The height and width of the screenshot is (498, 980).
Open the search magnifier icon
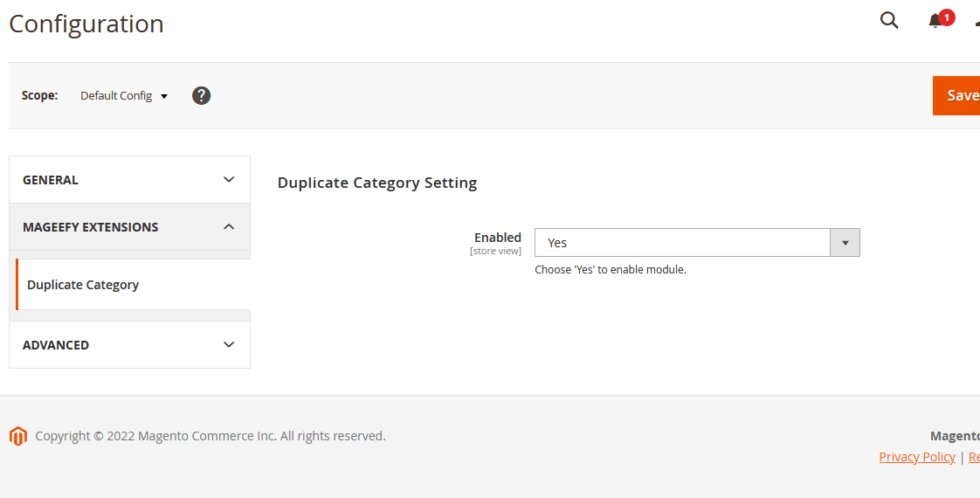click(x=889, y=21)
